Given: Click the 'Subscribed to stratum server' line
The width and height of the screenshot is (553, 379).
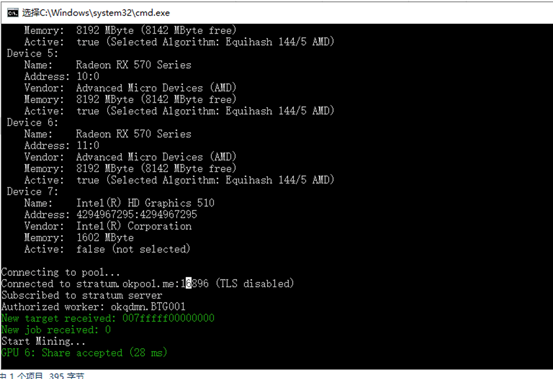Looking at the screenshot, I should [82, 295].
